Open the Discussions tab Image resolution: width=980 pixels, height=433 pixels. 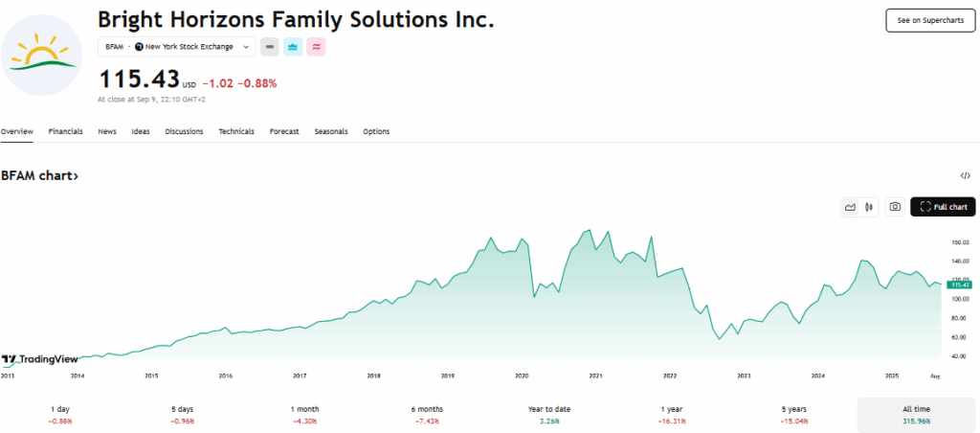[x=184, y=131]
